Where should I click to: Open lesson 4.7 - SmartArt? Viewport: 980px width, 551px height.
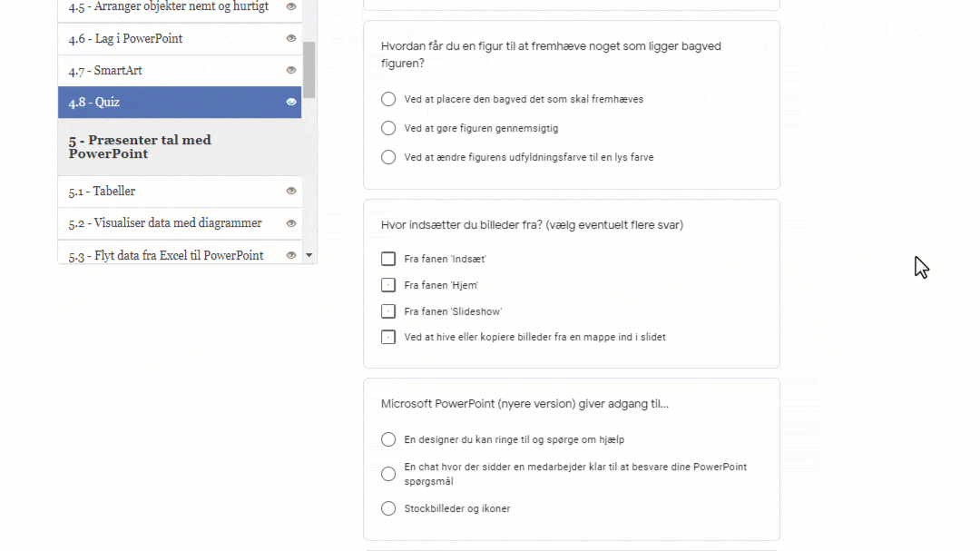coord(105,70)
